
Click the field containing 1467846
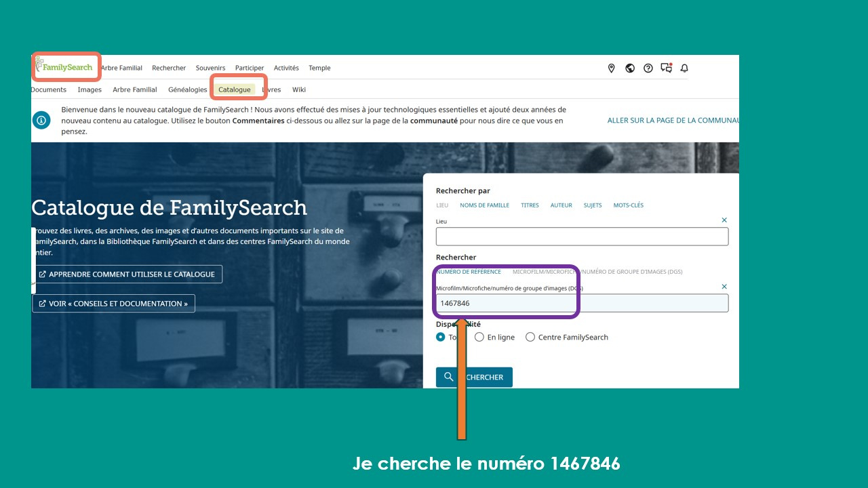(582, 303)
